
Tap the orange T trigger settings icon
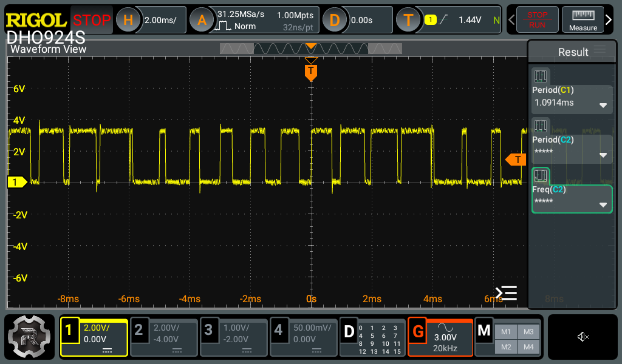click(x=408, y=20)
